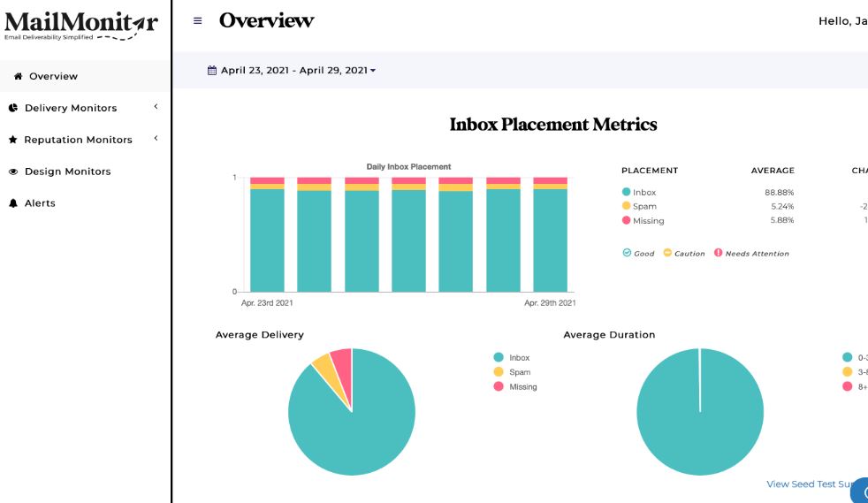Click the Apr. 23rd bar in Daily Inbox Placement

tap(267, 234)
